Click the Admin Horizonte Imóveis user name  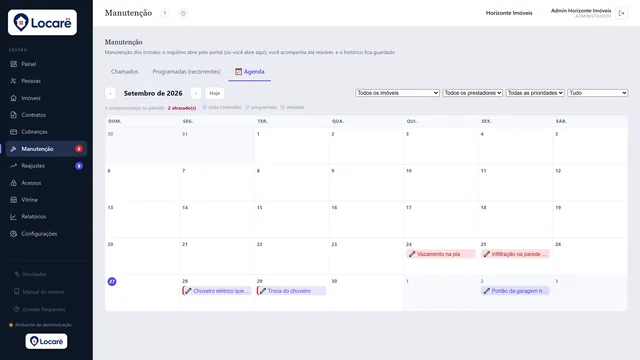(x=581, y=11)
